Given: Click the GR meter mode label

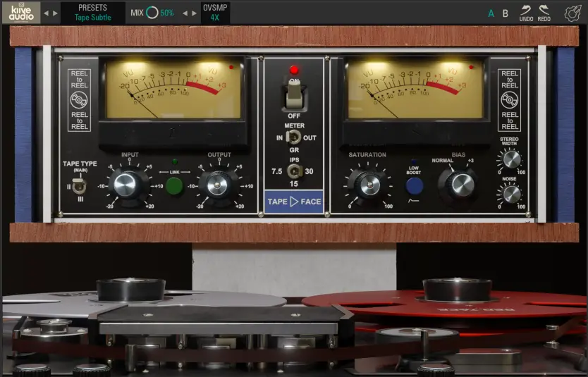Looking at the screenshot, I should point(294,150).
